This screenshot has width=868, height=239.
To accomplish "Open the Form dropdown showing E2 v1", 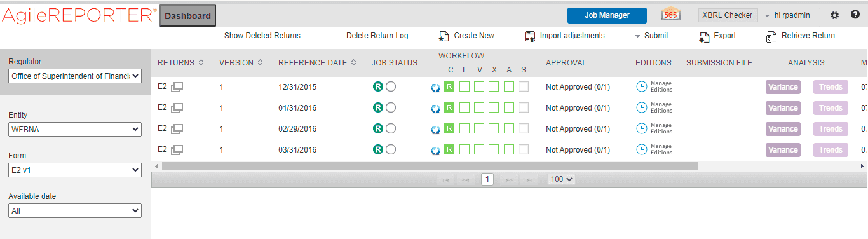I will tap(75, 170).
